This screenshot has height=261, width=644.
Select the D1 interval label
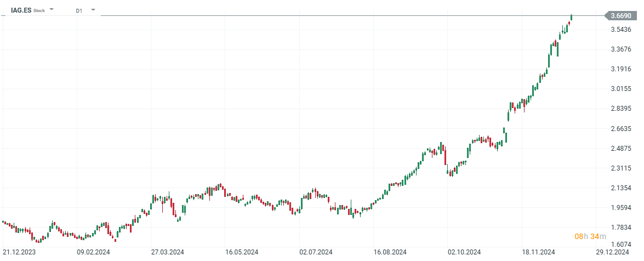tap(79, 10)
